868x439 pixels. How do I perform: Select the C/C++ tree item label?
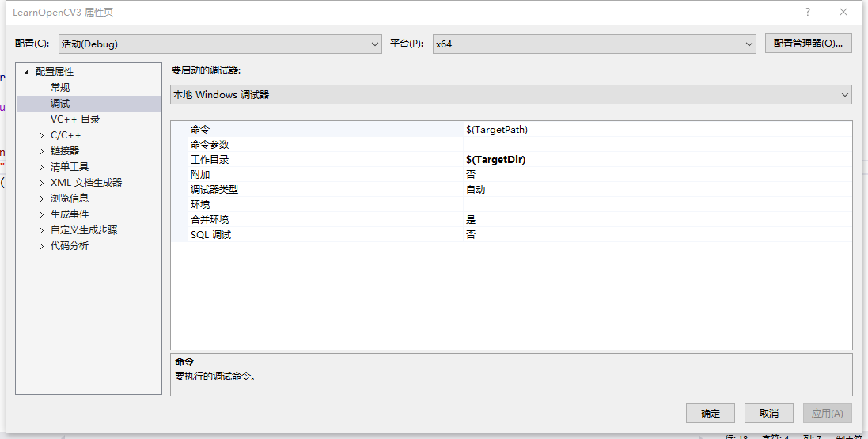66,135
